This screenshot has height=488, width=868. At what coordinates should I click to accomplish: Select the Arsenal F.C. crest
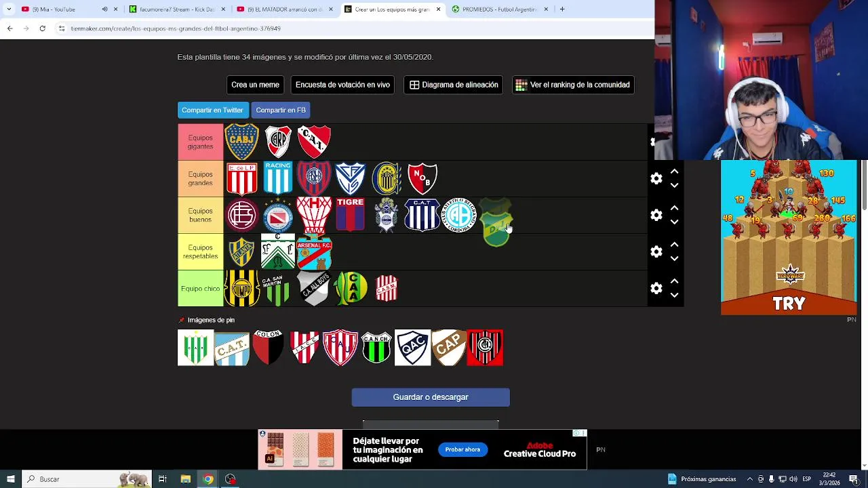click(314, 251)
